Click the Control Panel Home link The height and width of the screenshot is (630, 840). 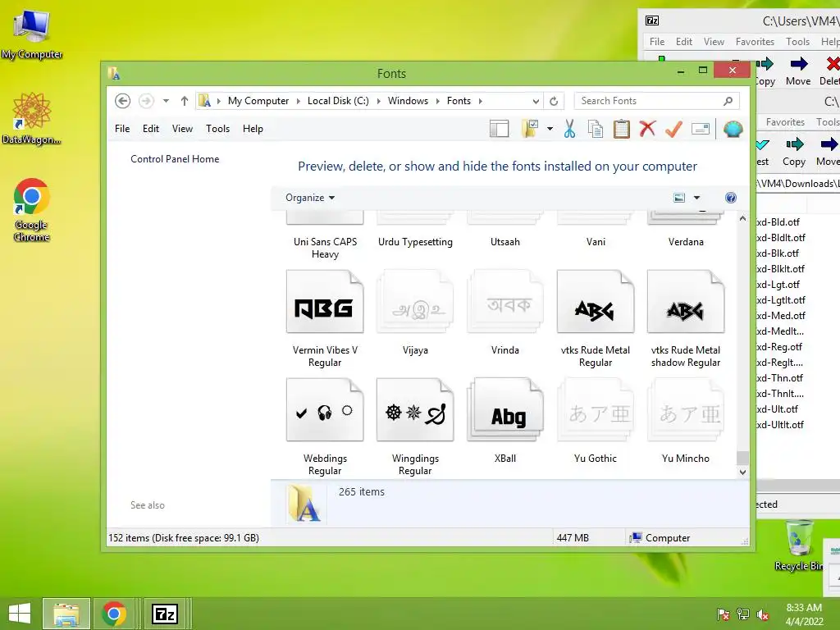(175, 159)
